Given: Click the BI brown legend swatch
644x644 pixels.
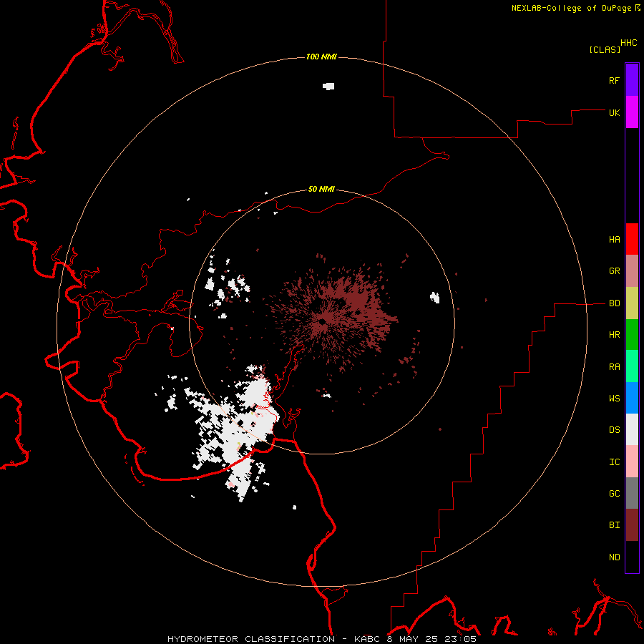Looking at the screenshot, I should (x=632, y=525).
